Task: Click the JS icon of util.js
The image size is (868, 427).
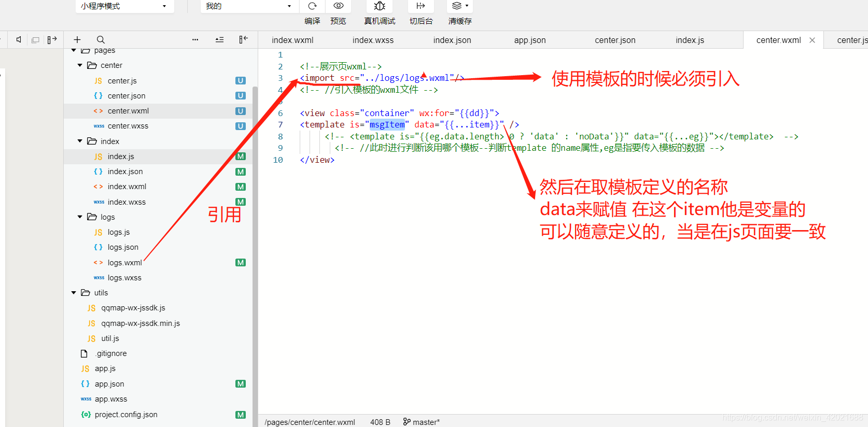Action: point(92,338)
